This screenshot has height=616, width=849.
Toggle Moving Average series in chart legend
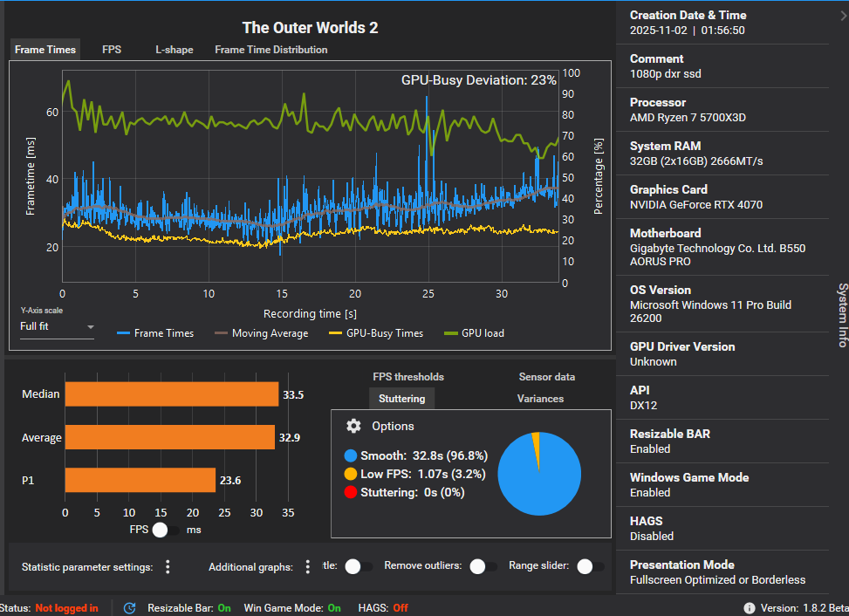262,333
